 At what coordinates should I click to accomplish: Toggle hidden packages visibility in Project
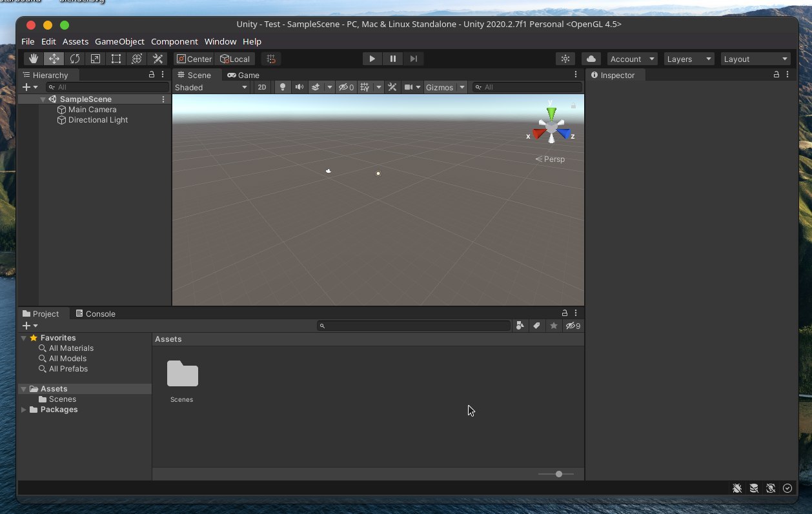pyautogui.click(x=573, y=326)
